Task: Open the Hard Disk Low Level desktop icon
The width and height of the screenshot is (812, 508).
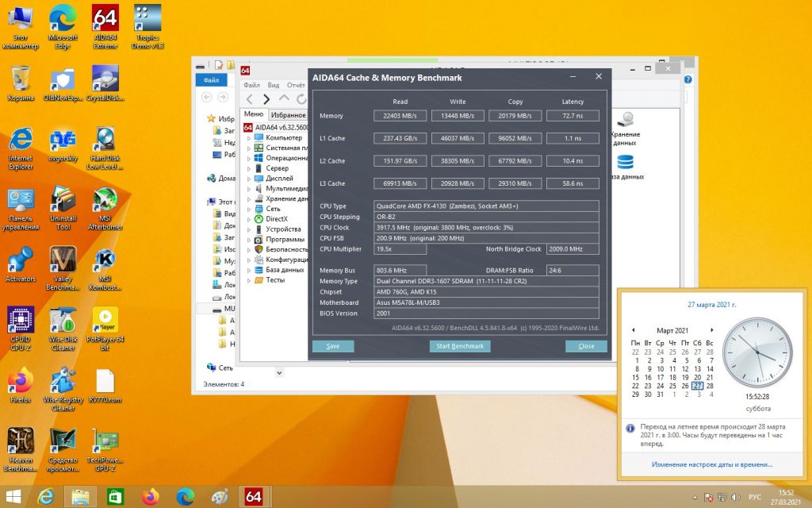Action: [105, 148]
